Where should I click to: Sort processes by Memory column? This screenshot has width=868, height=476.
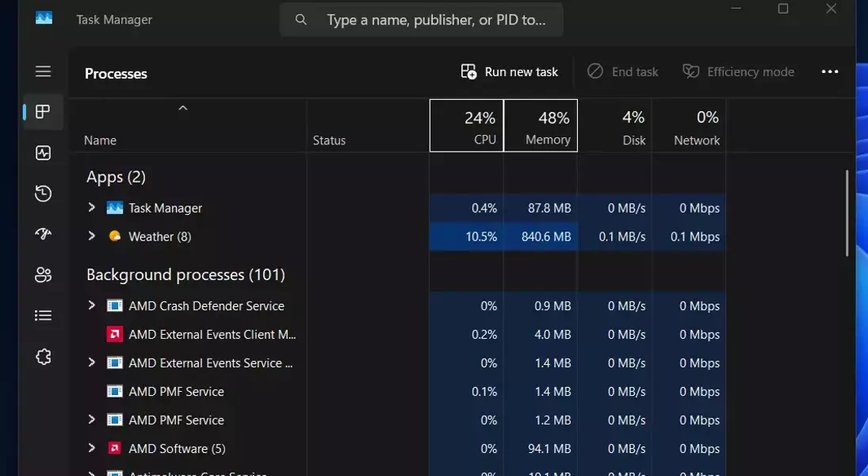(x=541, y=126)
